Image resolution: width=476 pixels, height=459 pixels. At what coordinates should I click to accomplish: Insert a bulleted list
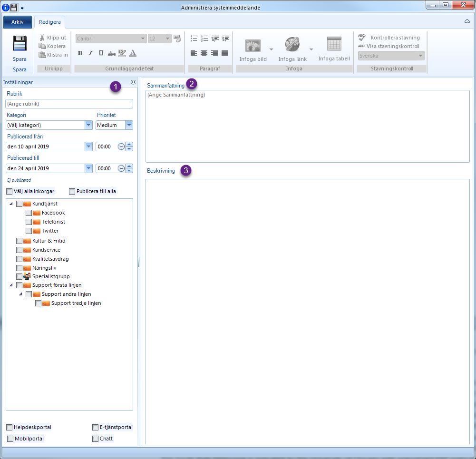click(194, 38)
